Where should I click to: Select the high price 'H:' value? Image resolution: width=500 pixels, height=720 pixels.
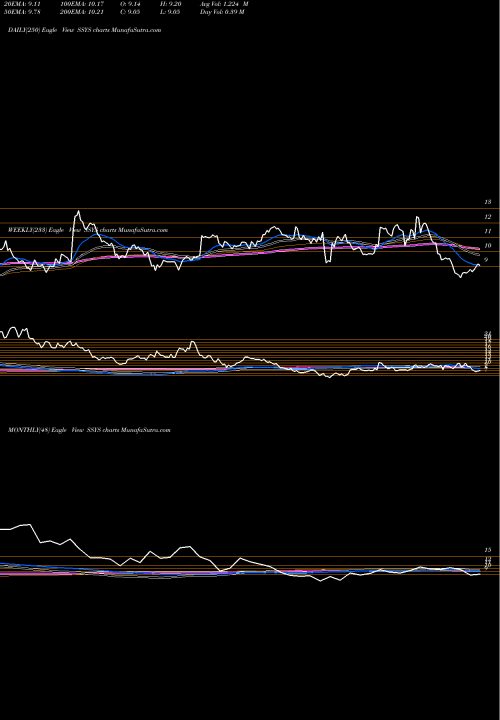pyautogui.click(x=169, y=4)
